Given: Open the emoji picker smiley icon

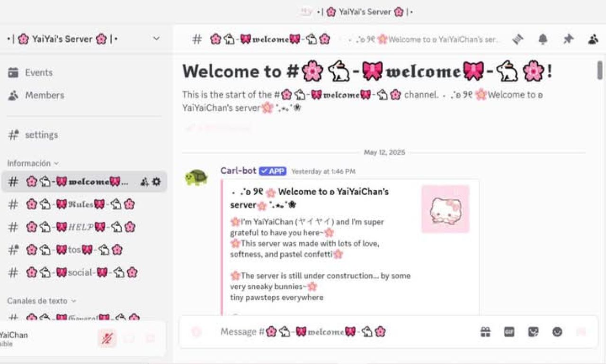Looking at the screenshot, I should click(557, 332).
